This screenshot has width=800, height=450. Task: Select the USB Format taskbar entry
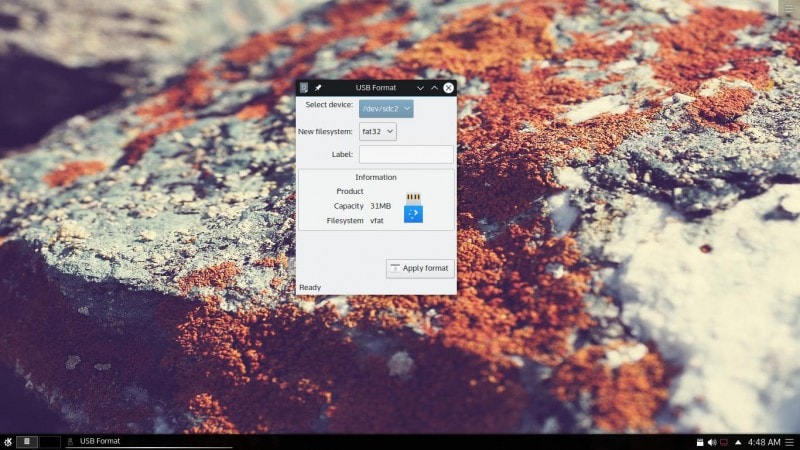coord(148,442)
